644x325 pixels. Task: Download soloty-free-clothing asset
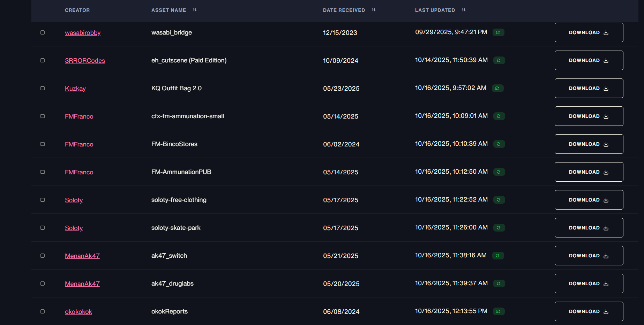589,200
